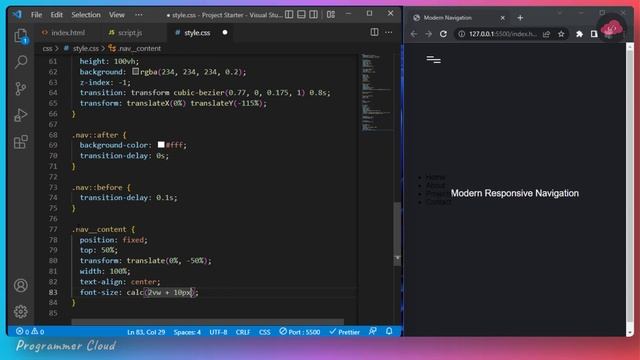Click the VS Code logo icon

click(x=17, y=15)
